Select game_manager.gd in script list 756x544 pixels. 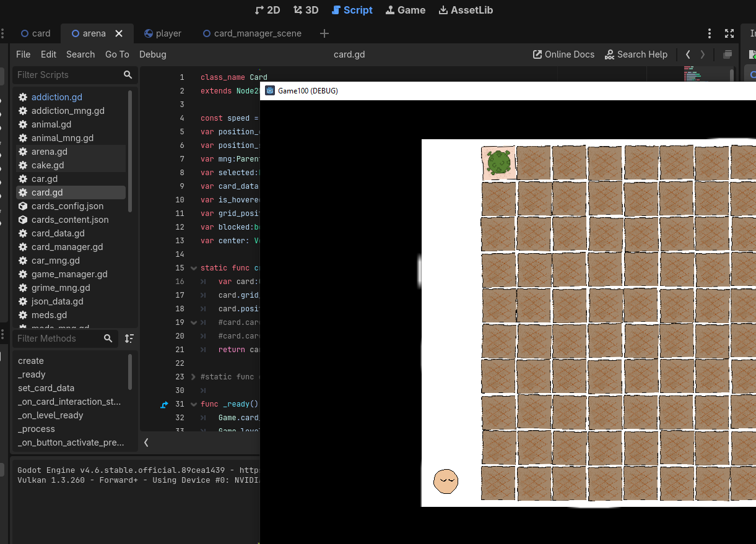coord(69,274)
